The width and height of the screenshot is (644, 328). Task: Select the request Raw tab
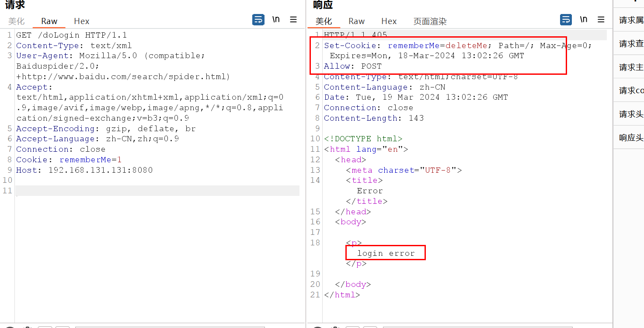(x=49, y=21)
